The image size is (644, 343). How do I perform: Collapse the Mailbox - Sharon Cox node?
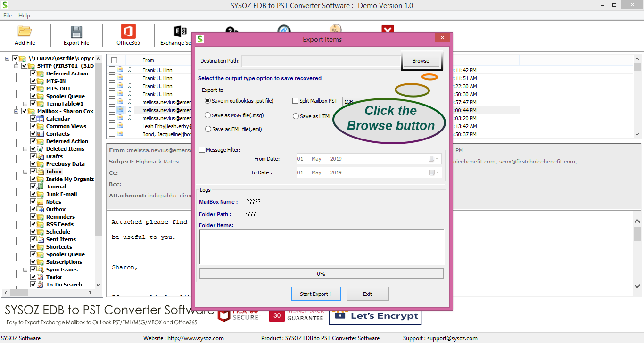[x=16, y=111]
